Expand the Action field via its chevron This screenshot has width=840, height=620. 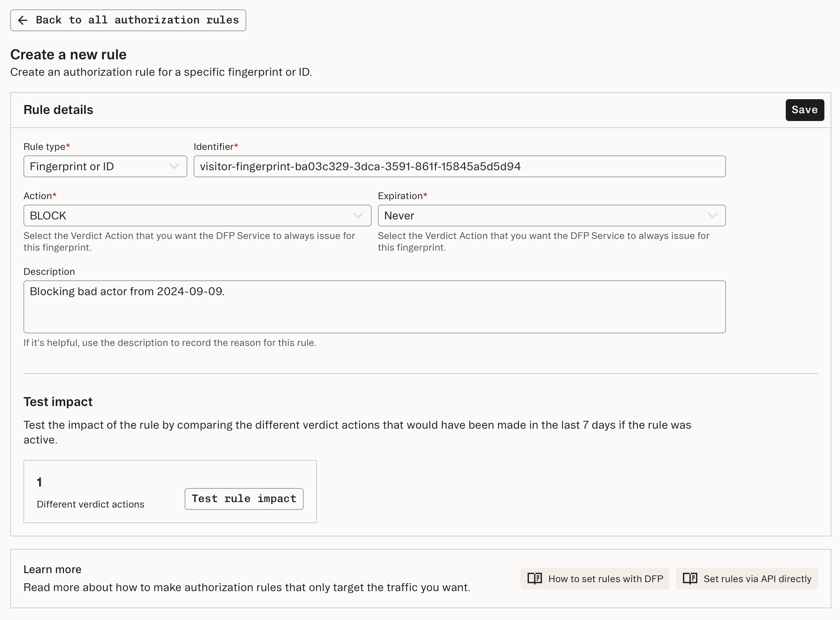(x=358, y=215)
